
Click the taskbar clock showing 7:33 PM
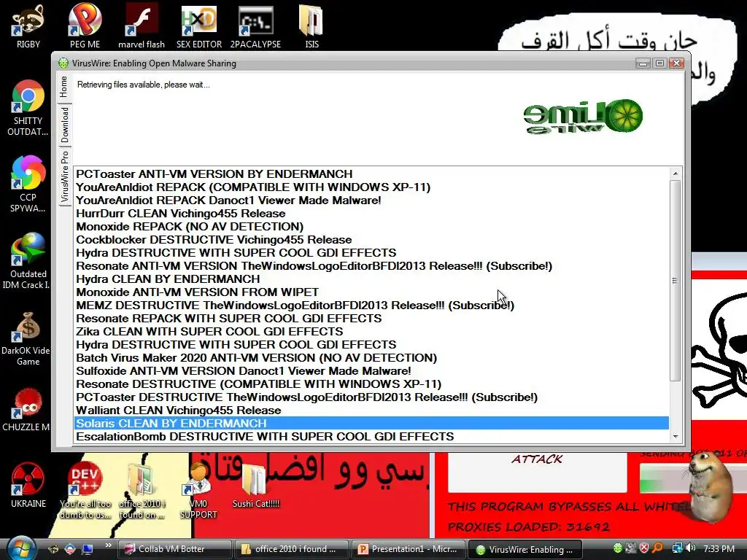click(x=719, y=548)
